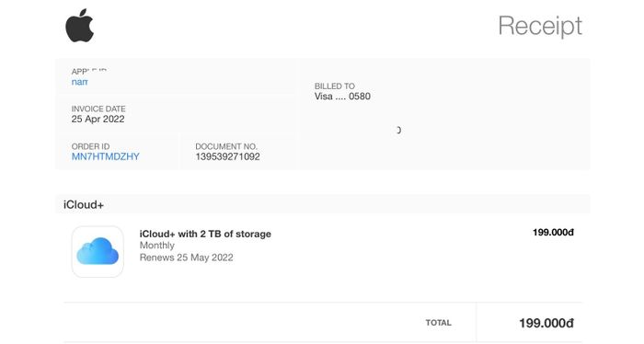This screenshot has height=344, width=644.
Task: Click the Renews 25 May 2022 text
Action: (187, 258)
